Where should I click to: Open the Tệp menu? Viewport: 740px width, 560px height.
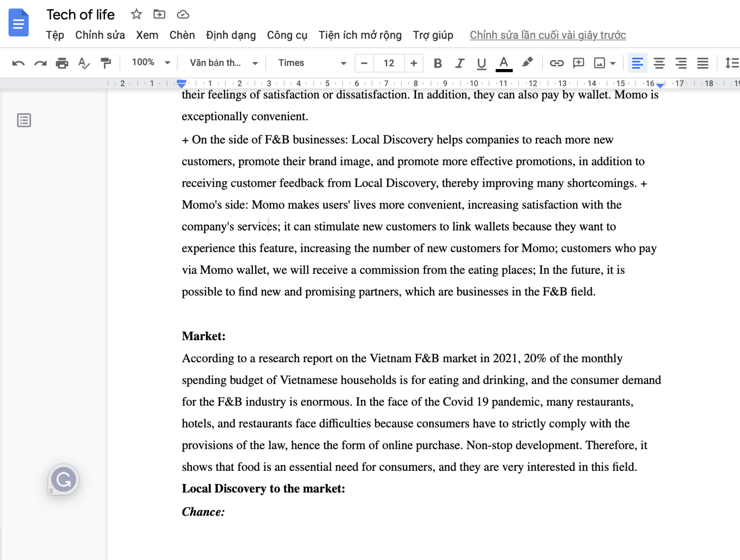pos(55,35)
